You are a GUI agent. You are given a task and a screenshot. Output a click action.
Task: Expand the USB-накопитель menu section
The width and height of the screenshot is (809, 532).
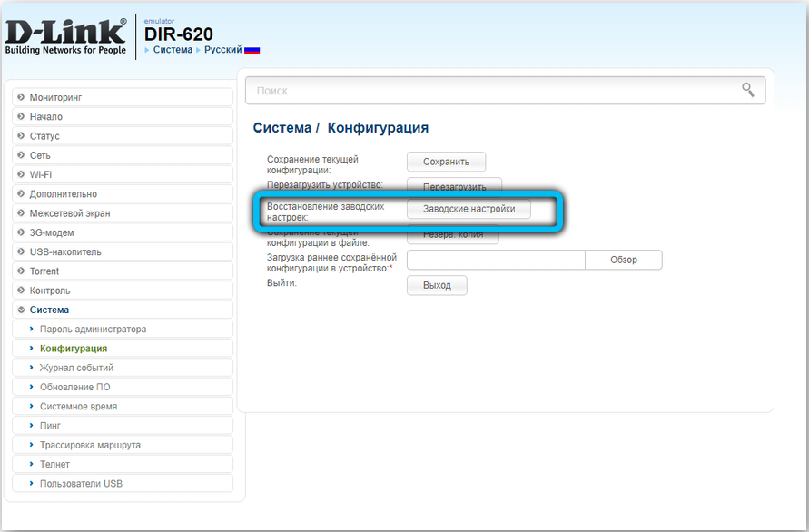tap(123, 251)
